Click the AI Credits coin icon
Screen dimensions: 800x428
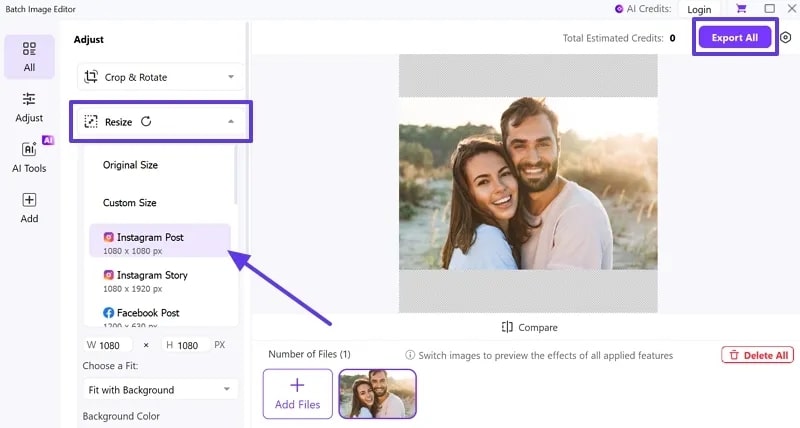[x=619, y=9]
